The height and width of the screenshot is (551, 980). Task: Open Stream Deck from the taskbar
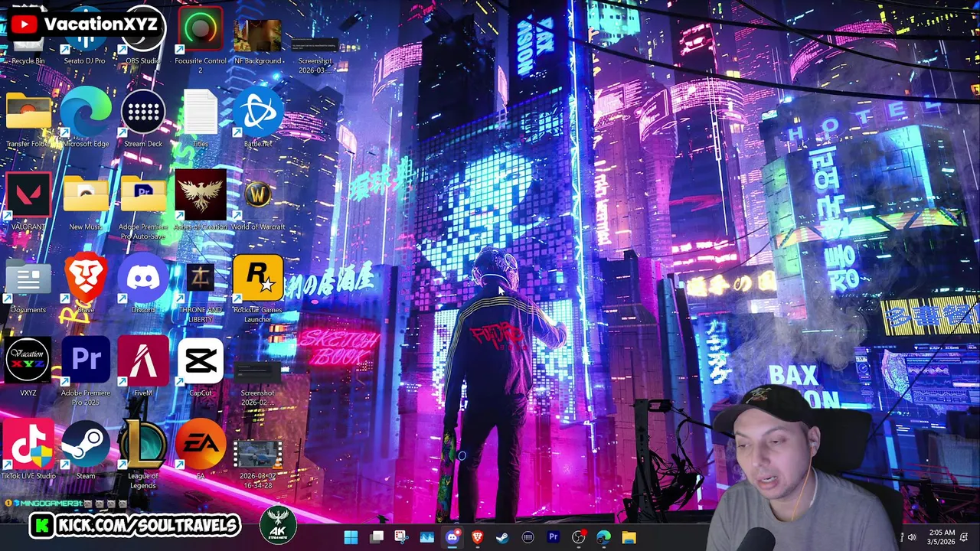[x=528, y=537]
